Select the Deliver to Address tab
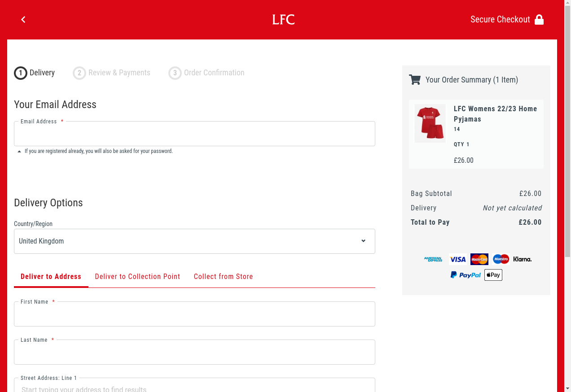 click(x=51, y=277)
